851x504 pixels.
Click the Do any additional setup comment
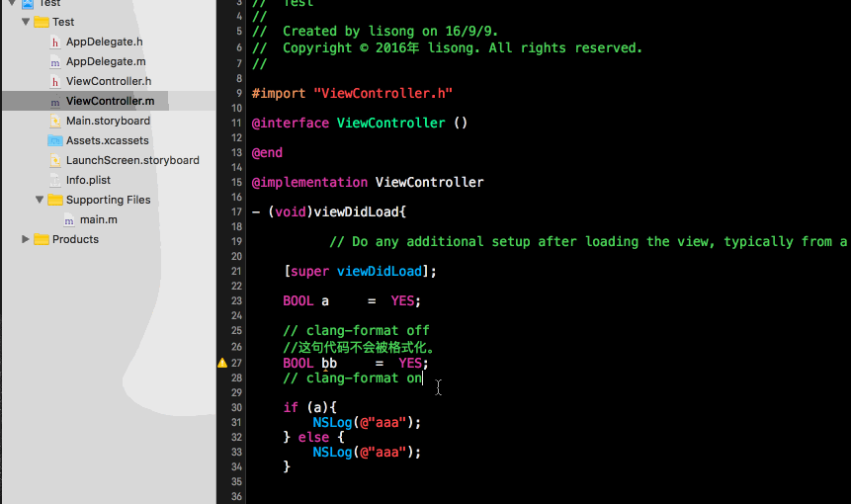coord(588,242)
